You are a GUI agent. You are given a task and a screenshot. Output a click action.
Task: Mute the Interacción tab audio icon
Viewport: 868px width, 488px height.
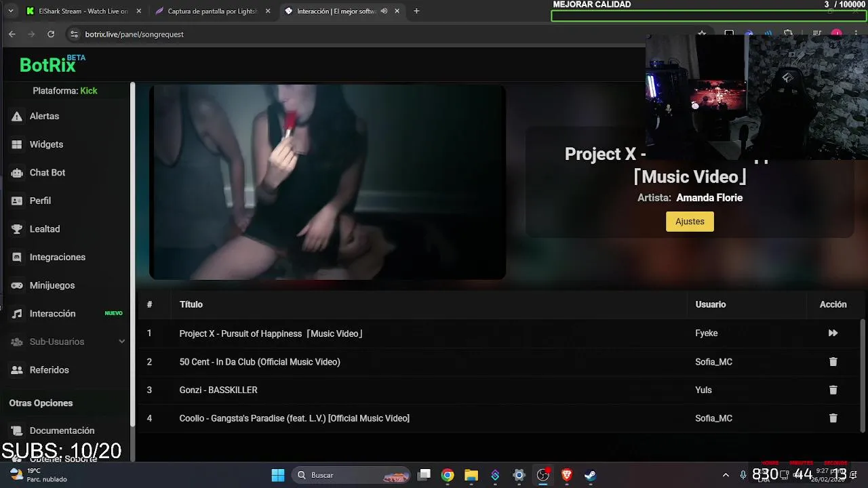(384, 11)
